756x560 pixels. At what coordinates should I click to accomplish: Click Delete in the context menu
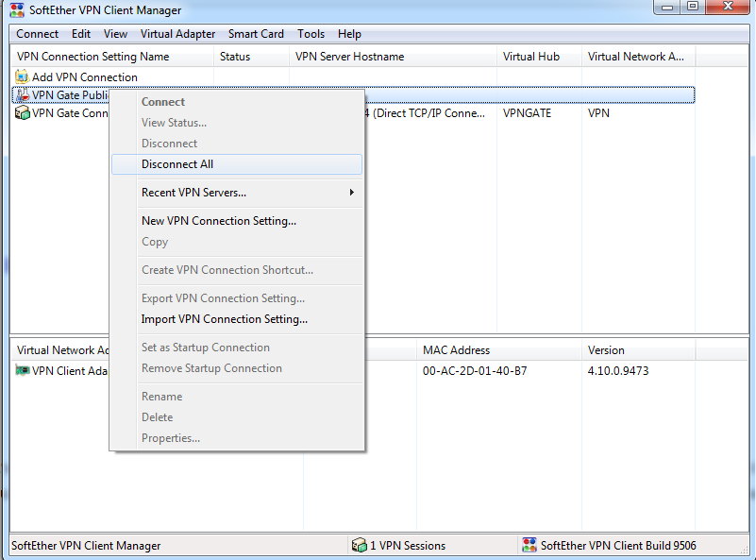pos(237,417)
